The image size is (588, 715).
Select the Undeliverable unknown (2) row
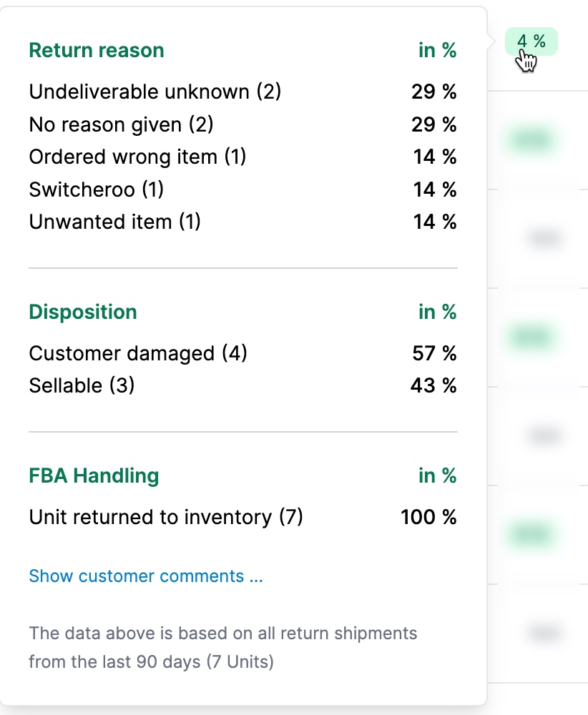pyautogui.click(x=242, y=92)
